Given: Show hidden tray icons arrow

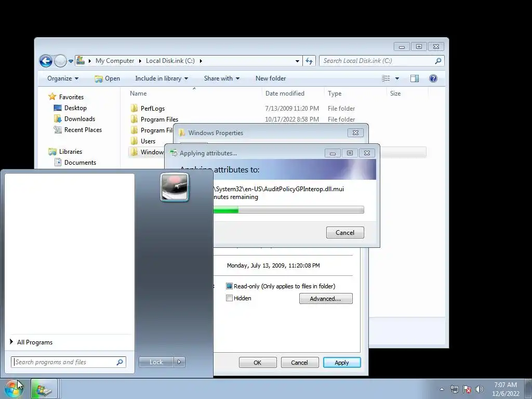Looking at the screenshot, I should pyautogui.click(x=442, y=389).
